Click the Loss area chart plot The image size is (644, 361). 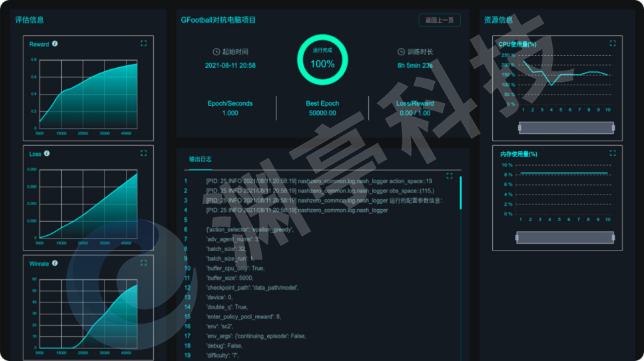coord(89,204)
